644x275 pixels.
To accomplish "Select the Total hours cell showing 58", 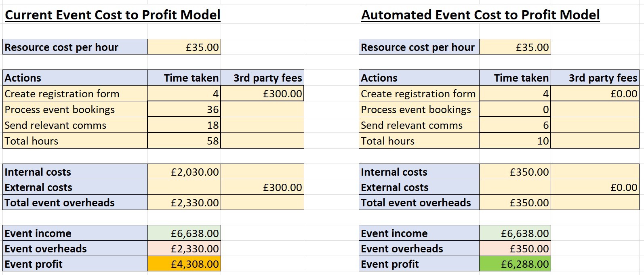I will [x=184, y=141].
